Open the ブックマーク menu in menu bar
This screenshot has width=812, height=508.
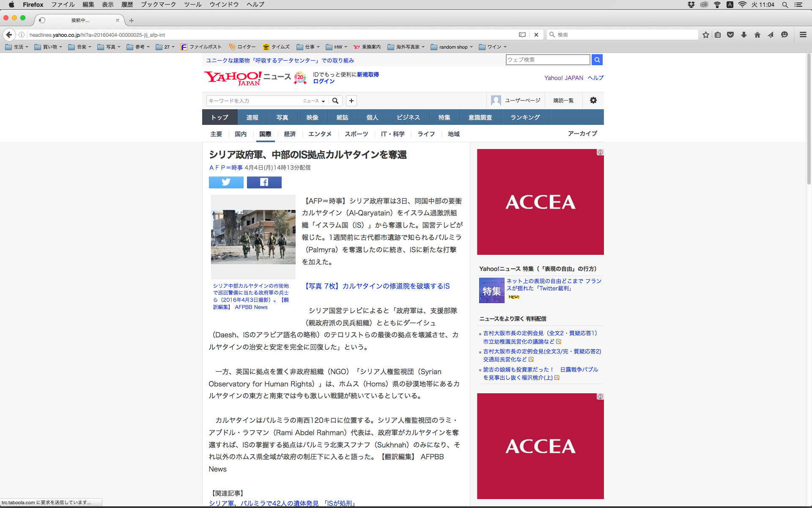tap(158, 4)
